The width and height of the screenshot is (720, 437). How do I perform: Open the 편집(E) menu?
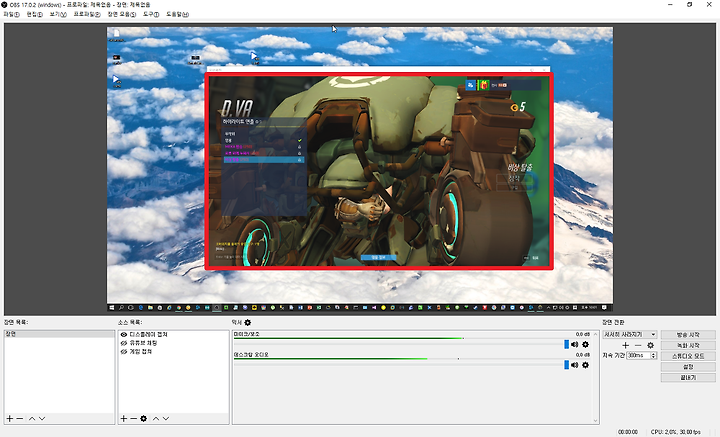(34, 14)
